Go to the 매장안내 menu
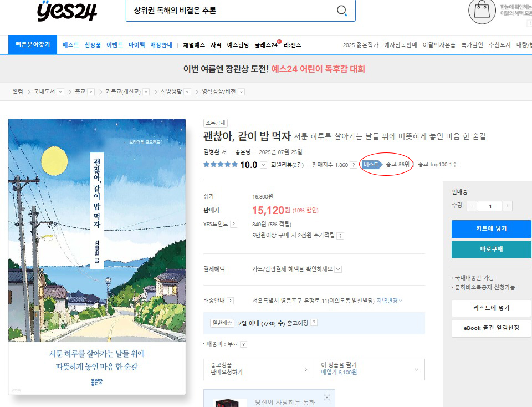Screen dimensions: 532x407 [161, 45]
